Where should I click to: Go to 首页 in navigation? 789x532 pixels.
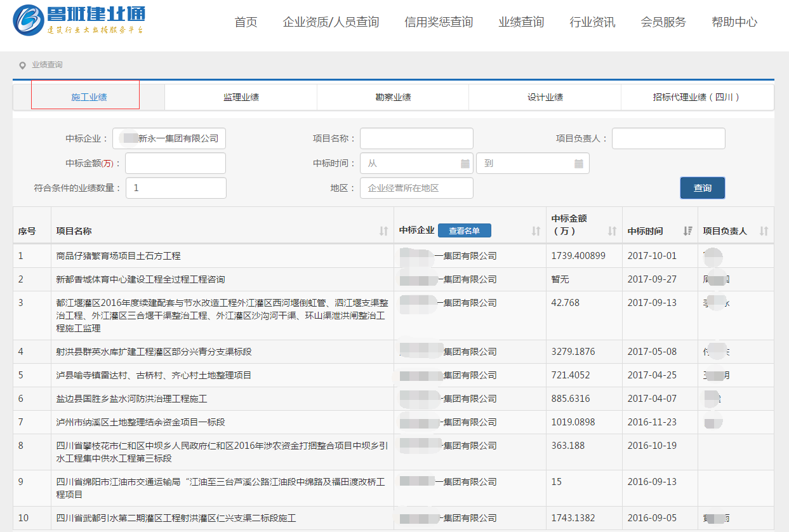(x=246, y=22)
